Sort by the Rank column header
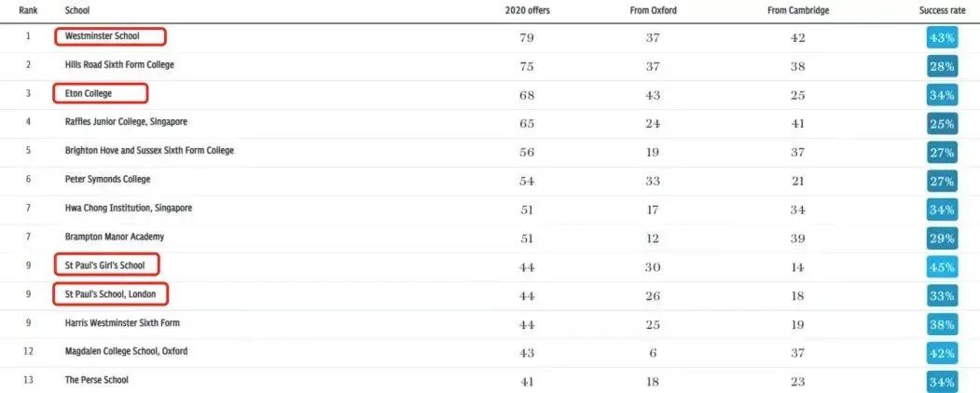This screenshot has height=393, width=980. 27,10
